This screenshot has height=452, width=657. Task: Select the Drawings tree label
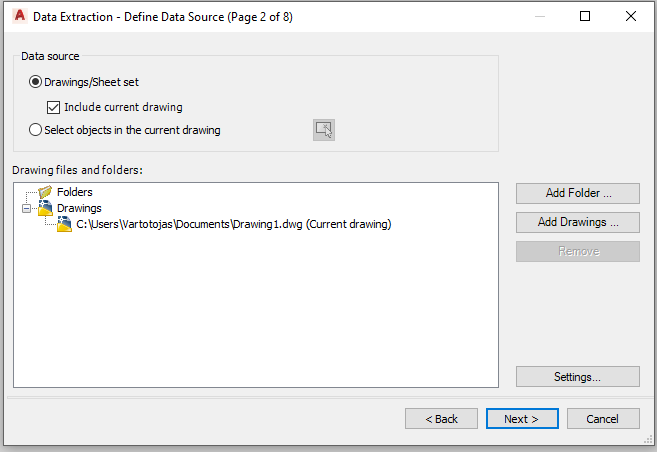tap(79, 208)
